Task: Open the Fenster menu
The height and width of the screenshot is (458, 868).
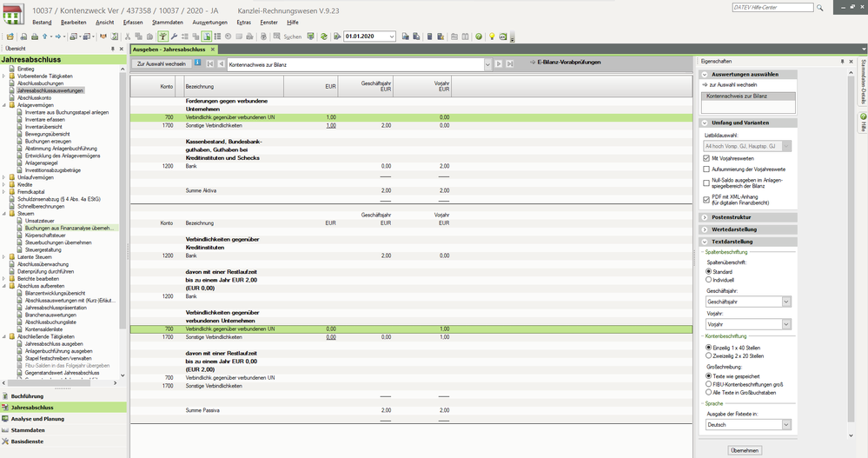Action: [x=269, y=22]
